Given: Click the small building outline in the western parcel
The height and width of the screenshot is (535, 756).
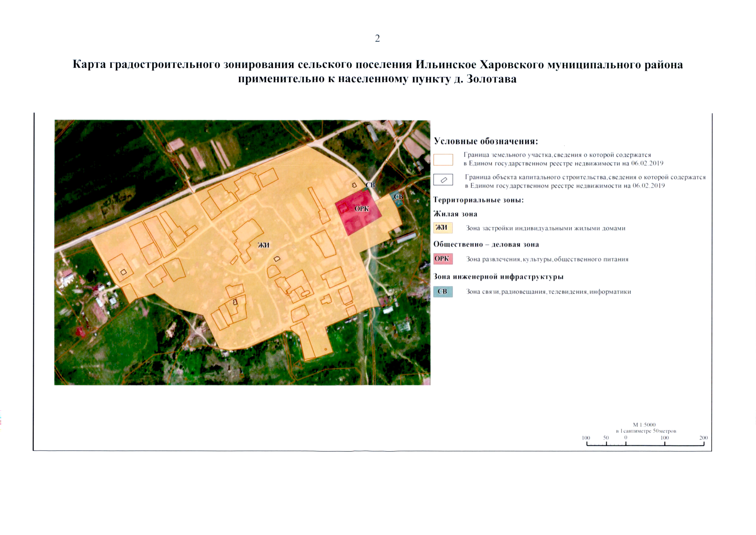Looking at the screenshot, I should pos(123,272).
